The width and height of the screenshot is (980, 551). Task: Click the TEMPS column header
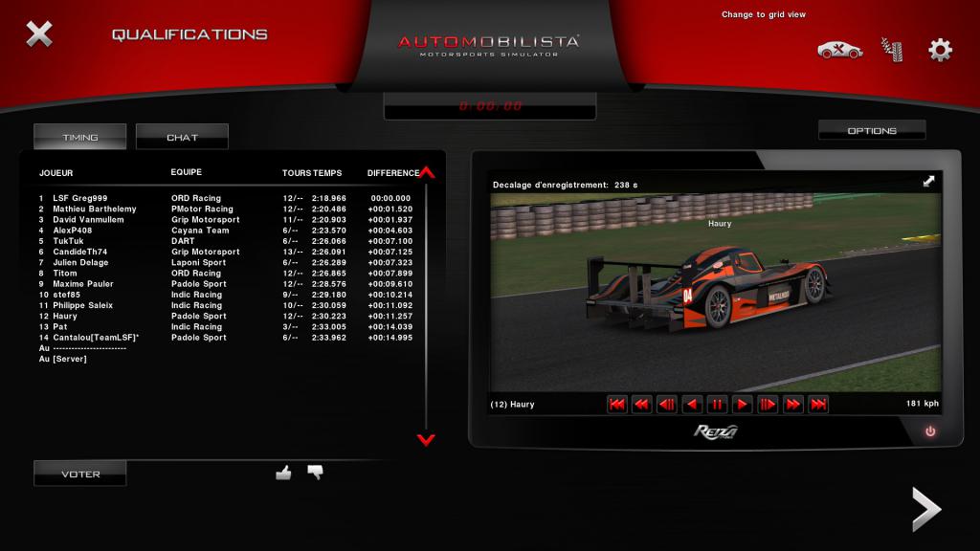click(x=327, y=173)
